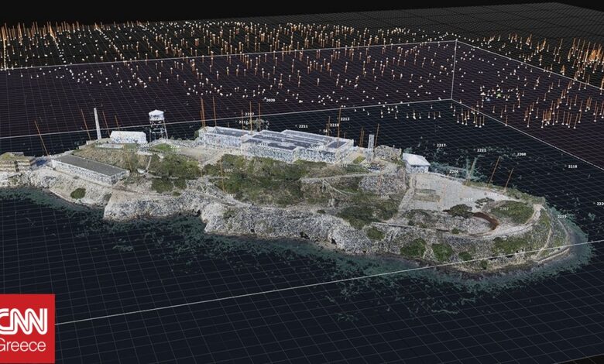
Task: Click the CNN Greece logo
Action: click(27, 328)
